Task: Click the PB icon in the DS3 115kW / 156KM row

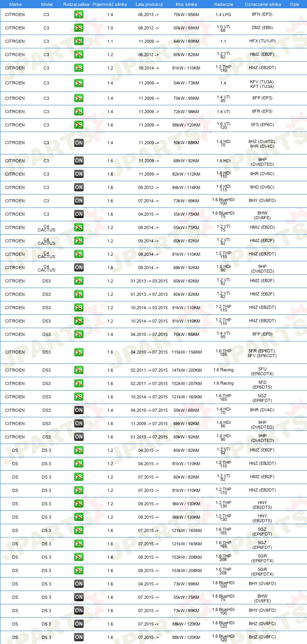Action: (79, 352)
